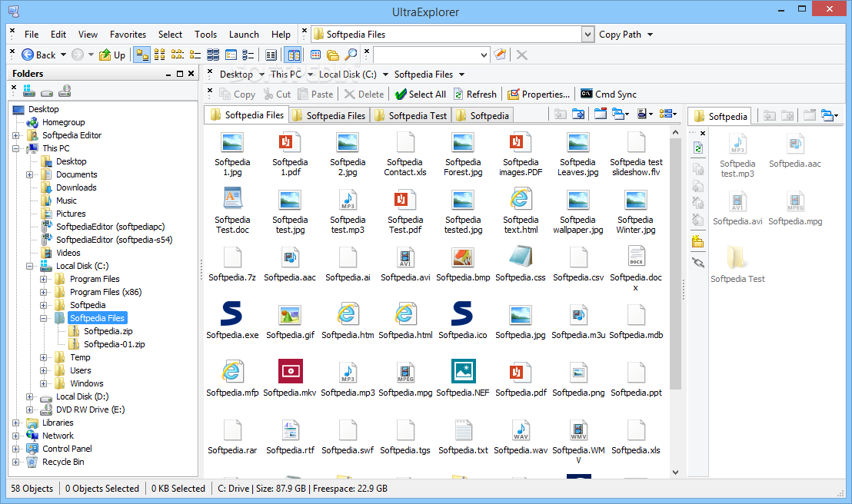Click the Copy Path button
Image resolution: width=852 pixels, height=504 pixels.
(620, 35)
